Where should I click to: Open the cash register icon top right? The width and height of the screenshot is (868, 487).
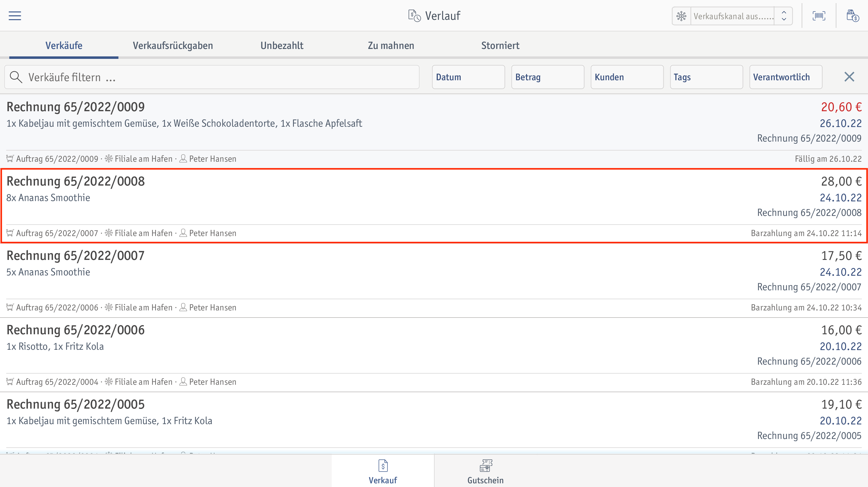pos(852,16)
